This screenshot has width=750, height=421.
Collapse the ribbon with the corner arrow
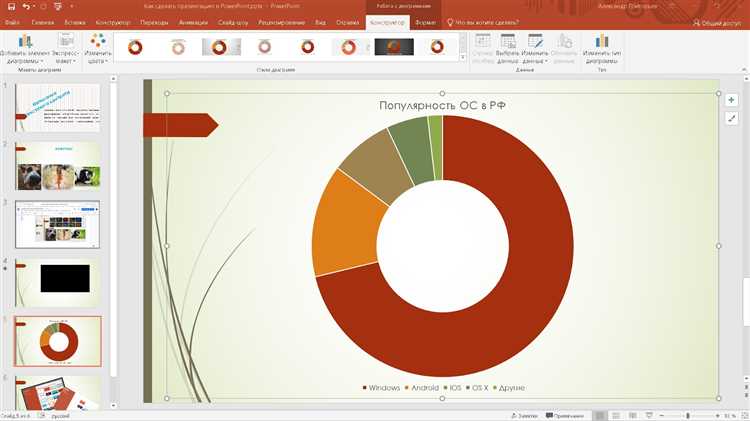pyautogui.click(x=744, y=70)
